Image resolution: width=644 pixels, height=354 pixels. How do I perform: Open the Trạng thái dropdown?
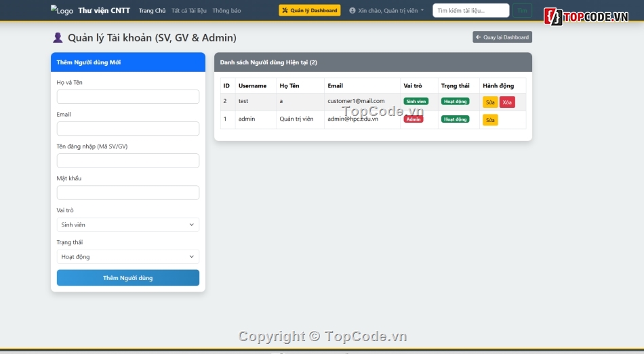pos(128,257)
